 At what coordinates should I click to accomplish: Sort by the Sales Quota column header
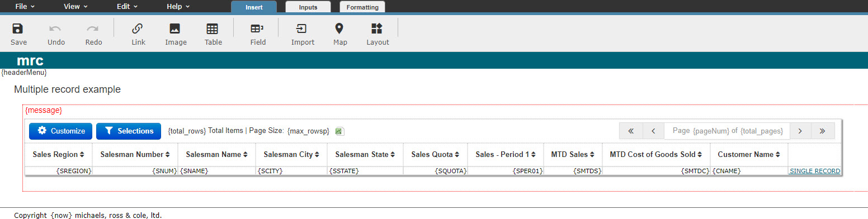(x=435, y=155)
